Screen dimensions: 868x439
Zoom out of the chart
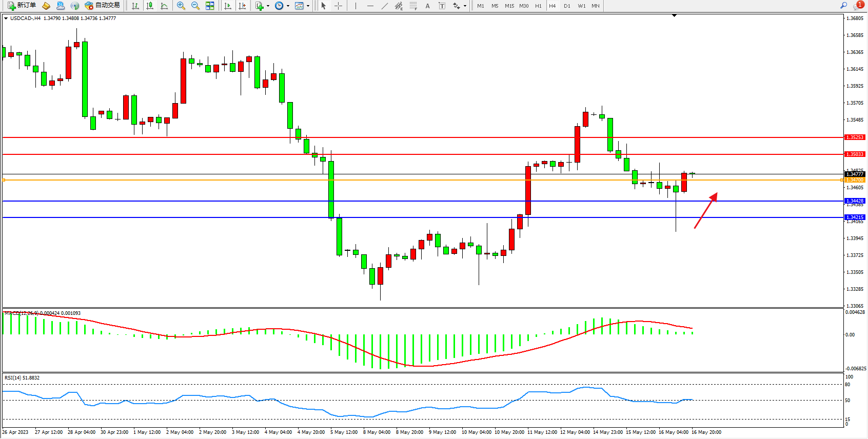pyautogui.click(x=195, y=6)
